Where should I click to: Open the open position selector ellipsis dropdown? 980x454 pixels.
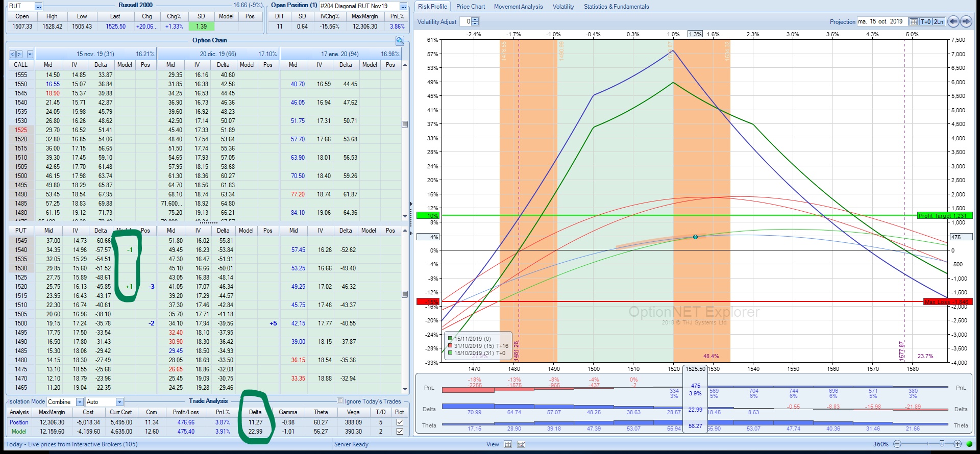pos(403,6)
